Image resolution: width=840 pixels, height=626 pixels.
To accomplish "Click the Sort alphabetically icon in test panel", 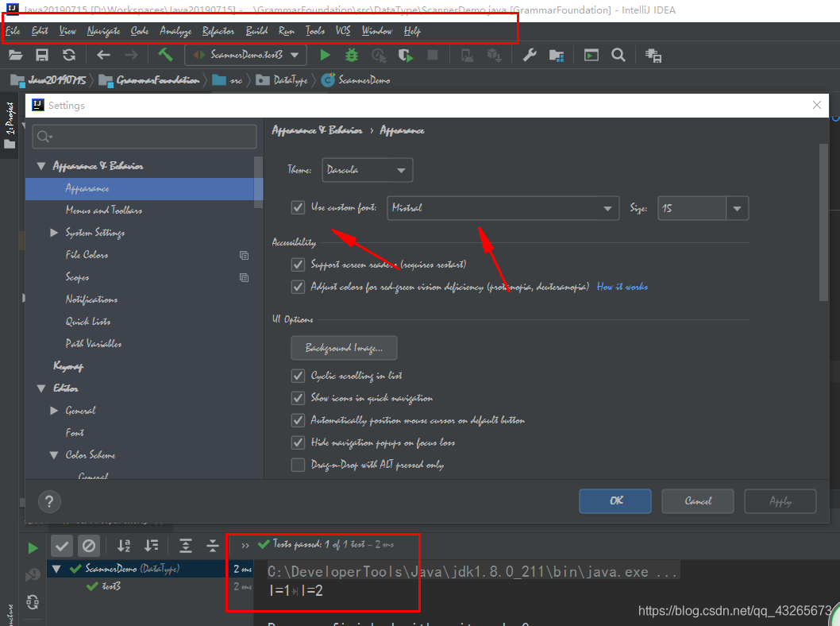I will (x=124, y=546).
